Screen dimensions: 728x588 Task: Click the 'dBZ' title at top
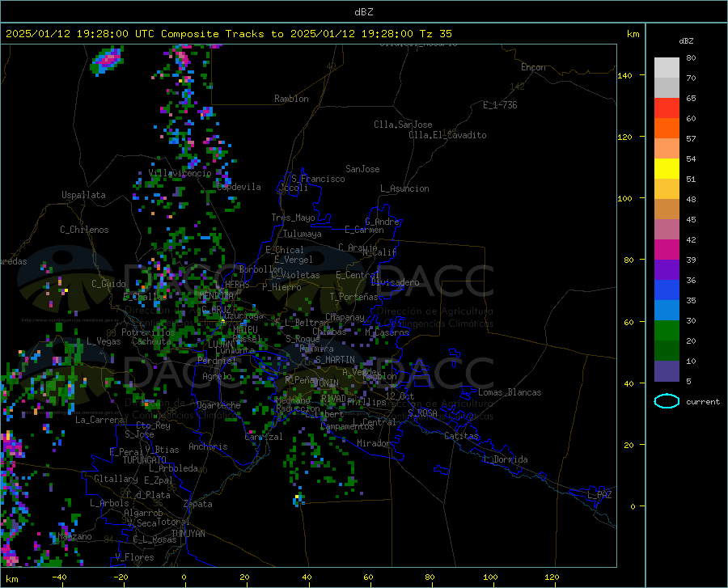click(x=363, y=12)
